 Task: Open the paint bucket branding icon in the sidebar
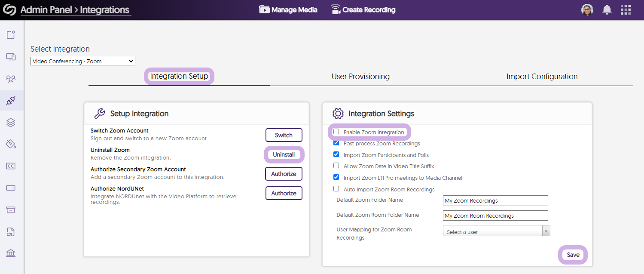(11, 144)
